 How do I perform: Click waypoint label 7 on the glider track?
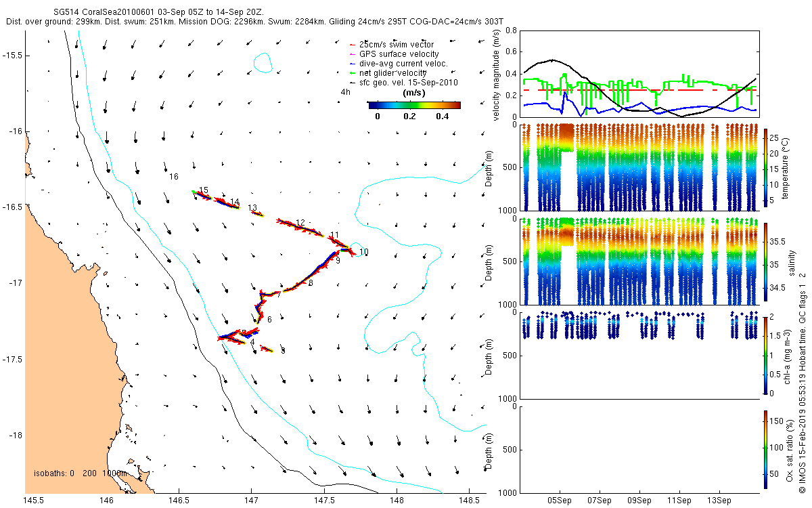pyautogui.click(x=279, y=295)
